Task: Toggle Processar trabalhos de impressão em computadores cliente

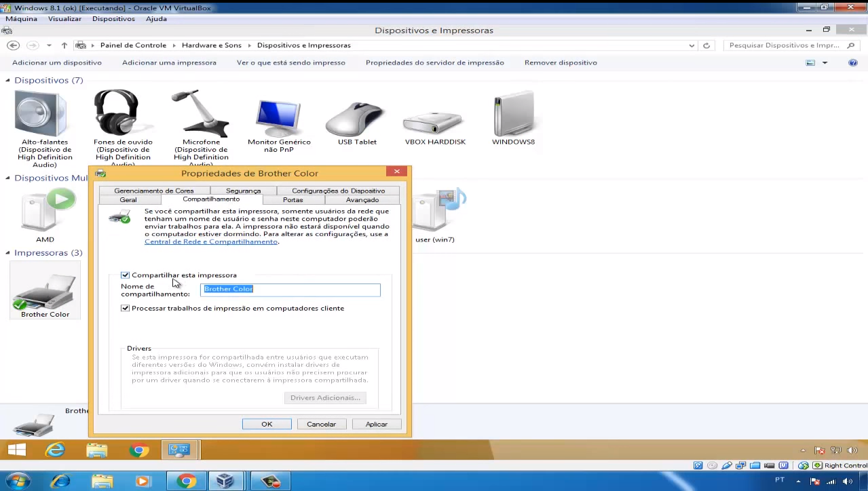Action: [125, 309]
